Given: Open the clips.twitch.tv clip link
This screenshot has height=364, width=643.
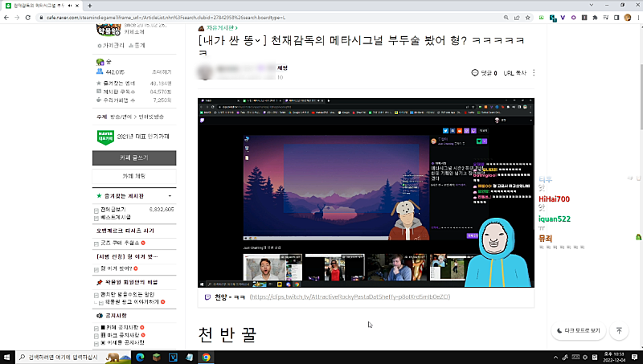Looking at the screenshot, I should click(337, 297).
